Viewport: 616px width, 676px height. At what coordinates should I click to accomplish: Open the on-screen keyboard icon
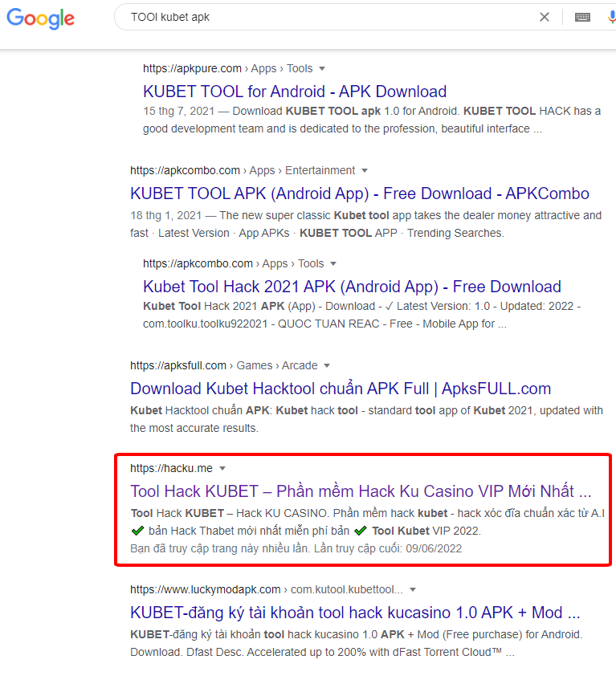point(582,17)
